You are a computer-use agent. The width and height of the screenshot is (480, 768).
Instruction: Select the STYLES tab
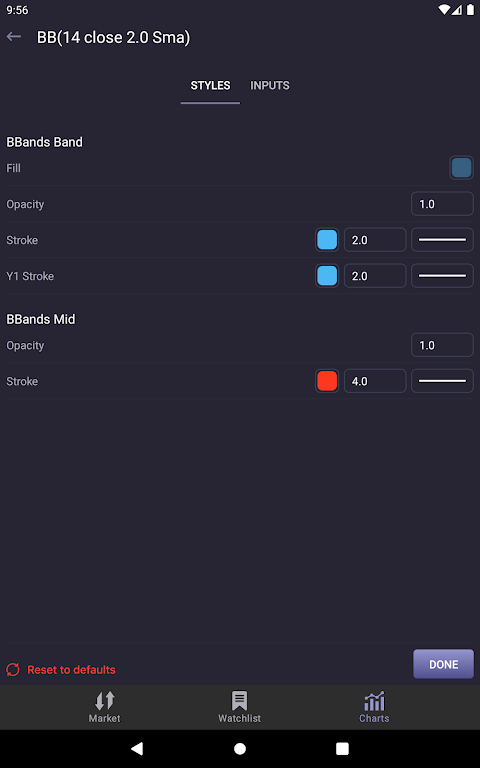(x=211, y=85)
